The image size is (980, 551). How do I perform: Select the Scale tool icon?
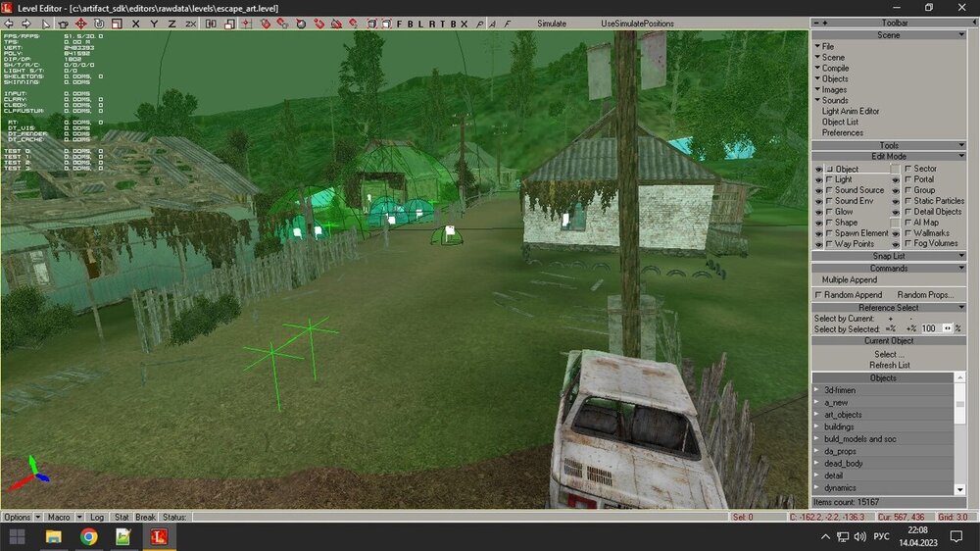click(117, 24)
